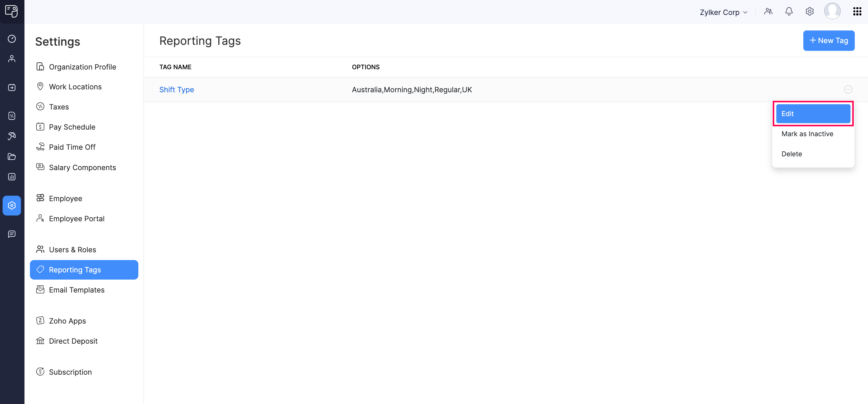
Task: Open Subscription settings
Action: [x=84, y=372]
